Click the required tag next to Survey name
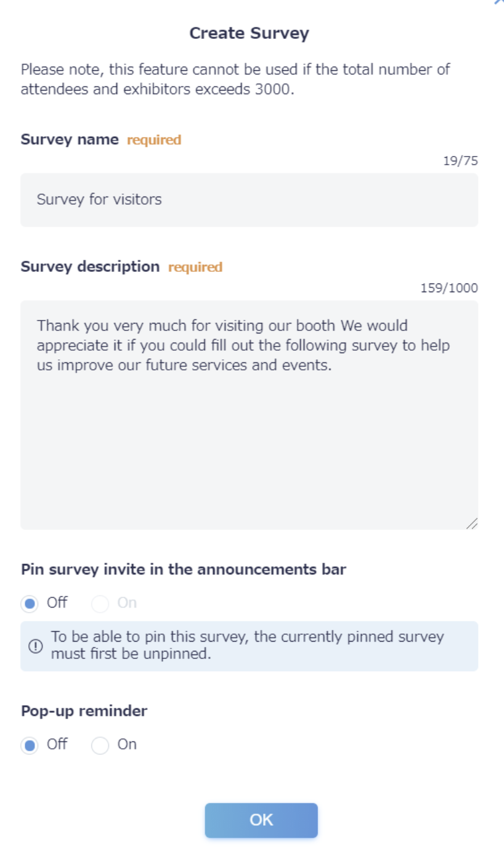Image resolution: width=504 pixels, height=853 pixels. pos(154,140)
